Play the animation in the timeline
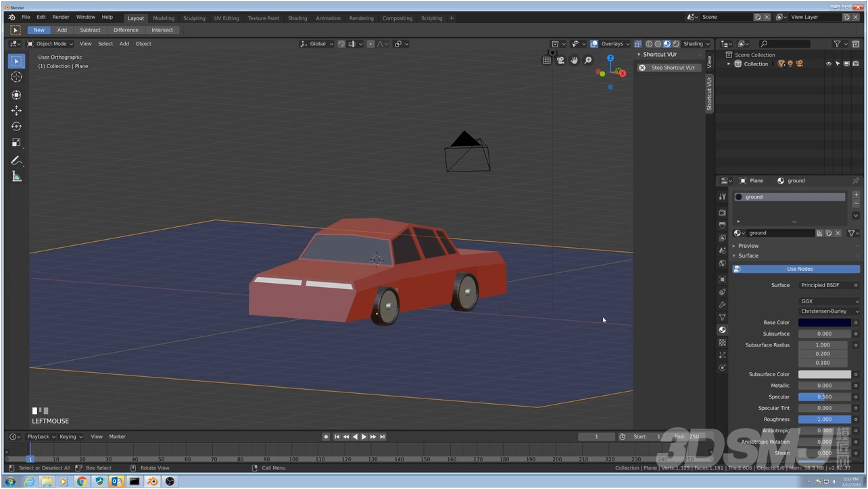 coord(364,437)
